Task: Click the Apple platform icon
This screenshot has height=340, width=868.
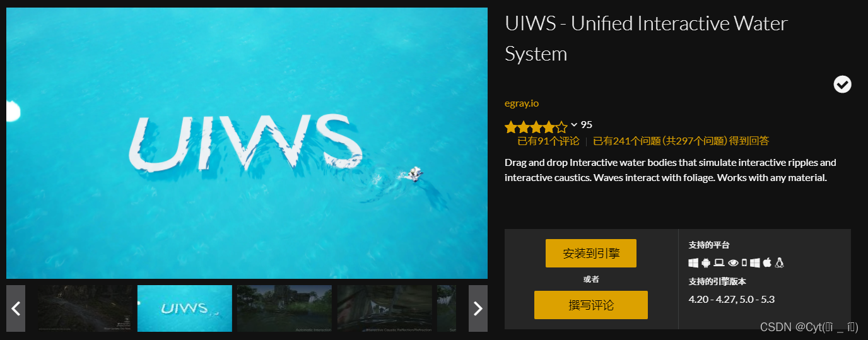Action: click(767, 263)
